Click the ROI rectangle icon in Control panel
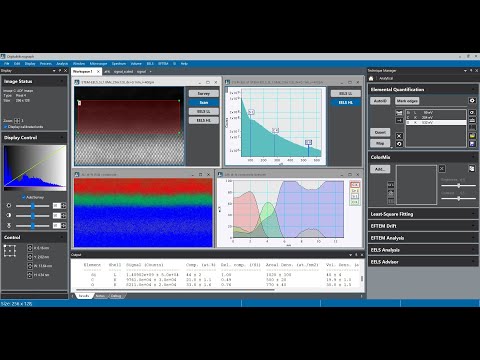The width and height of the screenshot is (480, 360). (10, 251)
